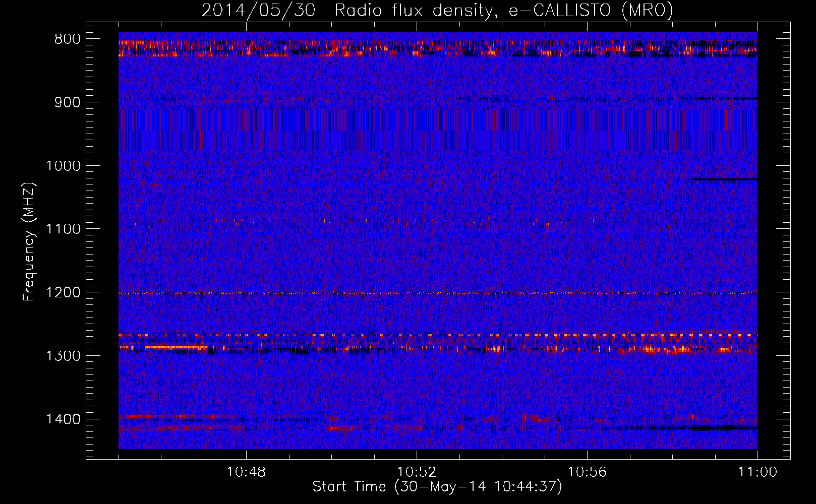This screenshot has width=816, height=504.
Task: Click the 'Start Time (30-May-14 10:44:37)' label
Action: click(437, 487)
